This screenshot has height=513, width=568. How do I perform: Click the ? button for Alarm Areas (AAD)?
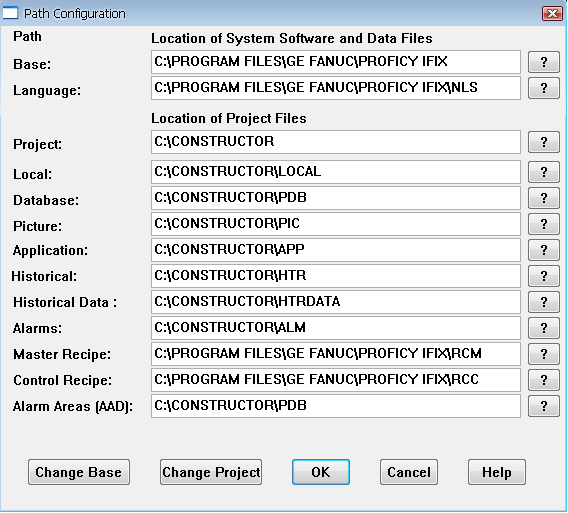point(544,406)
